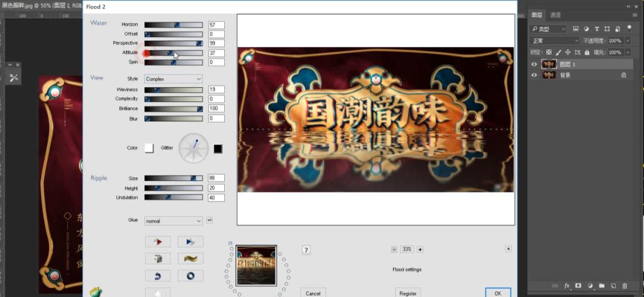Screen dimensions: 644x297
Task: Open the Glue dropdown showing normal
Action: (x=174, y=221)
